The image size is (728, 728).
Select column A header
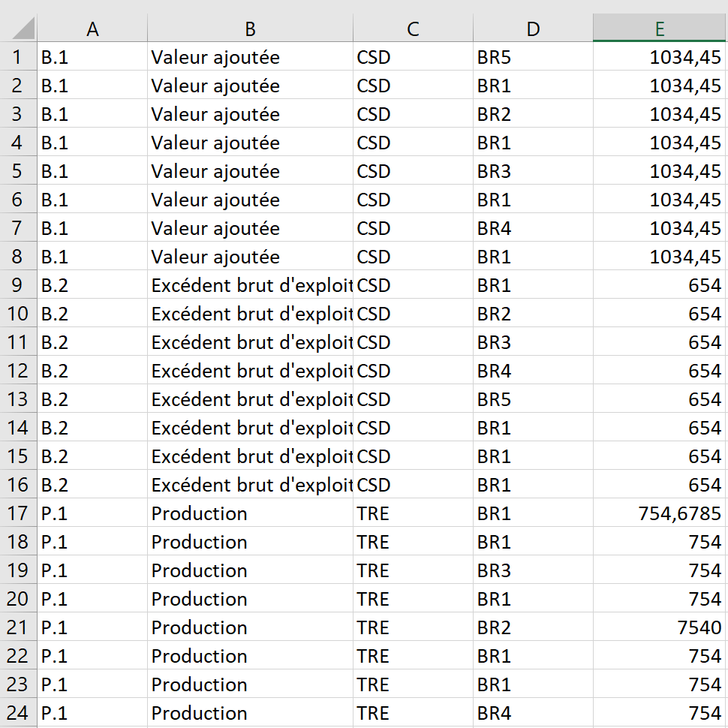pos(92,28)
